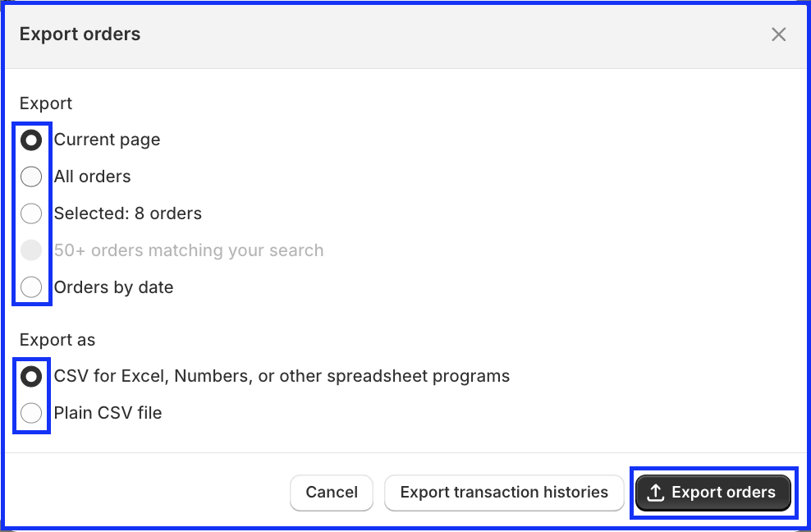Click the "Export as" section heading
Viewport: 811px width, 532px height.
[57, 340]
